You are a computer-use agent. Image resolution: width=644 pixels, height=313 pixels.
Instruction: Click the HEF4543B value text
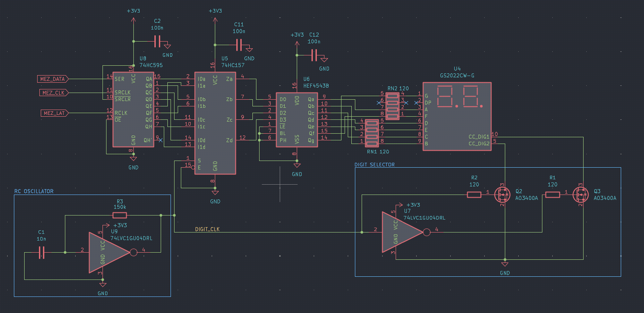[x=316, y=85]
